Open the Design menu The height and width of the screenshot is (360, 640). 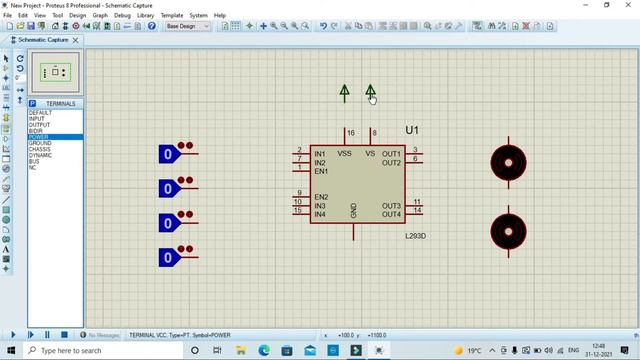pos(78,16)
